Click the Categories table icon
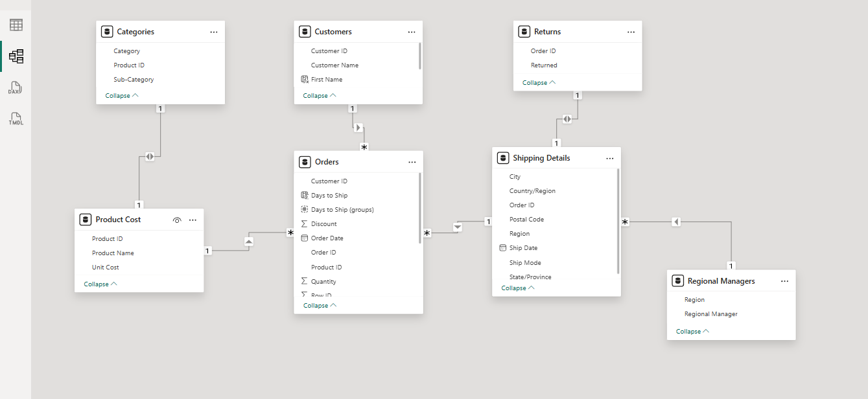Image resolution: width=868 pixels, height=399 pixels. (x=107, y=32)
